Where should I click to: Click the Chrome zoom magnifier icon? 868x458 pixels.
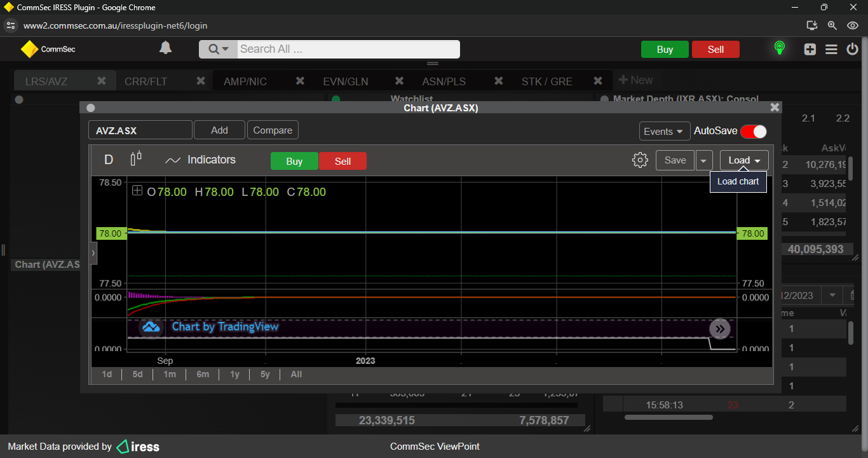pos(832,25)
